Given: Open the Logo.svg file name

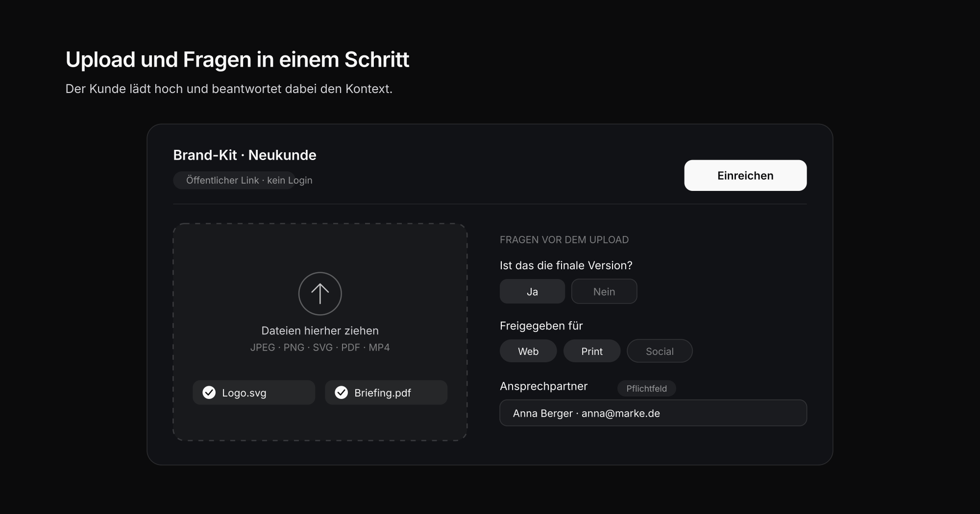Looking at the screenshot, I should click(244, 393).
